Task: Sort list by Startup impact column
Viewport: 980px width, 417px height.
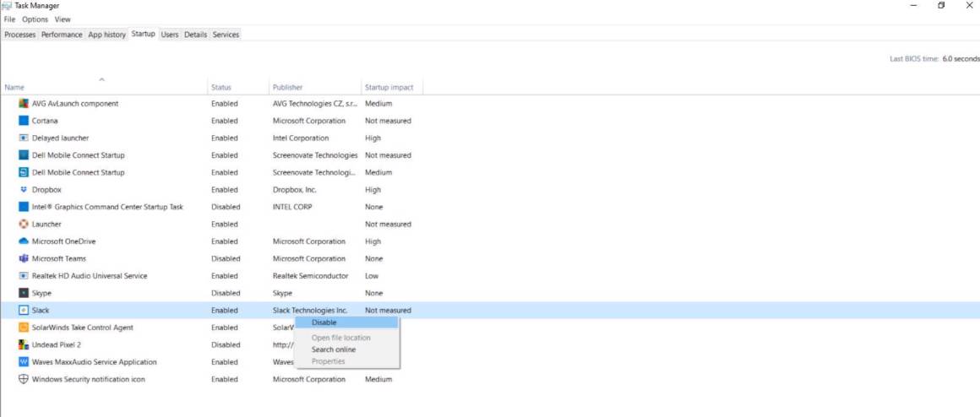Action: coord(389,88)
